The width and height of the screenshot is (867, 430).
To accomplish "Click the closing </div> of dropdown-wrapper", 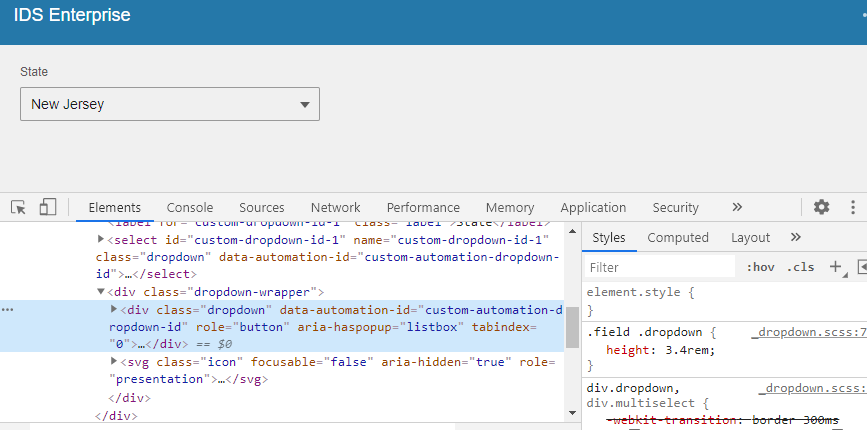I will [130, 397].
